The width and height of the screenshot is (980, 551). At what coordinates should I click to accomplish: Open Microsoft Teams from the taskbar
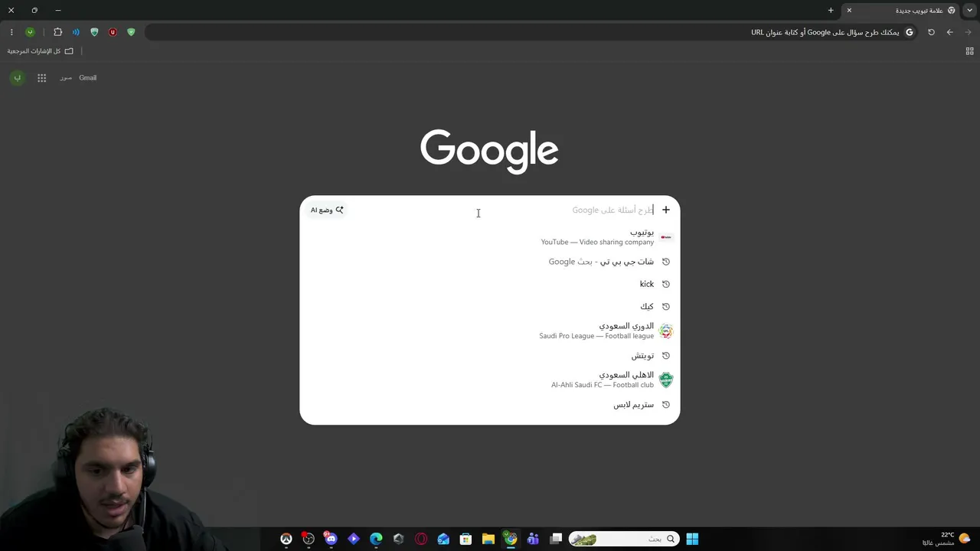[533, 539]
